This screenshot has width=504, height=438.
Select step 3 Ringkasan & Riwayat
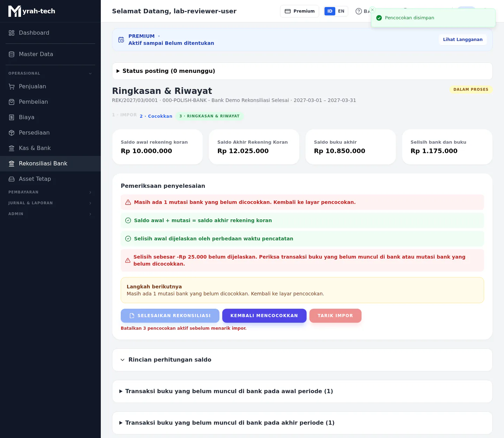click(x=209, y=116)
